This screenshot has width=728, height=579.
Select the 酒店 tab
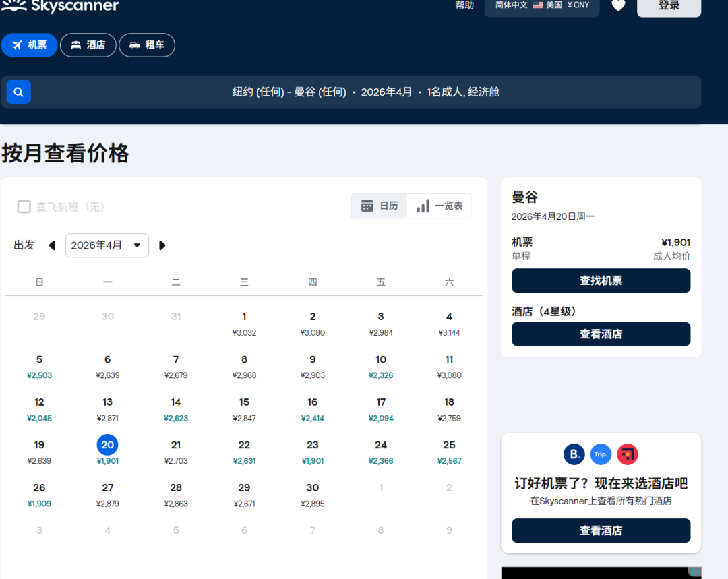coord(88,45)
